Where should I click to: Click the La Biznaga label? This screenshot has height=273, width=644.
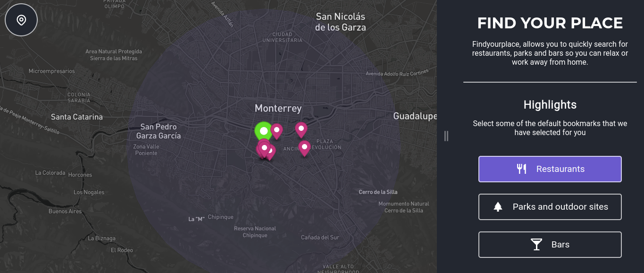click(x=102, y=239)
